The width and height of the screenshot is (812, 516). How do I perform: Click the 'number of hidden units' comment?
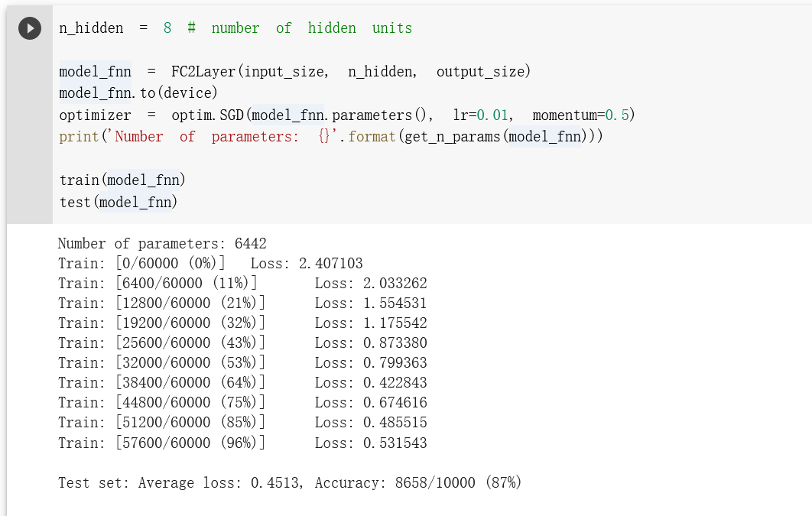[311, 28]
